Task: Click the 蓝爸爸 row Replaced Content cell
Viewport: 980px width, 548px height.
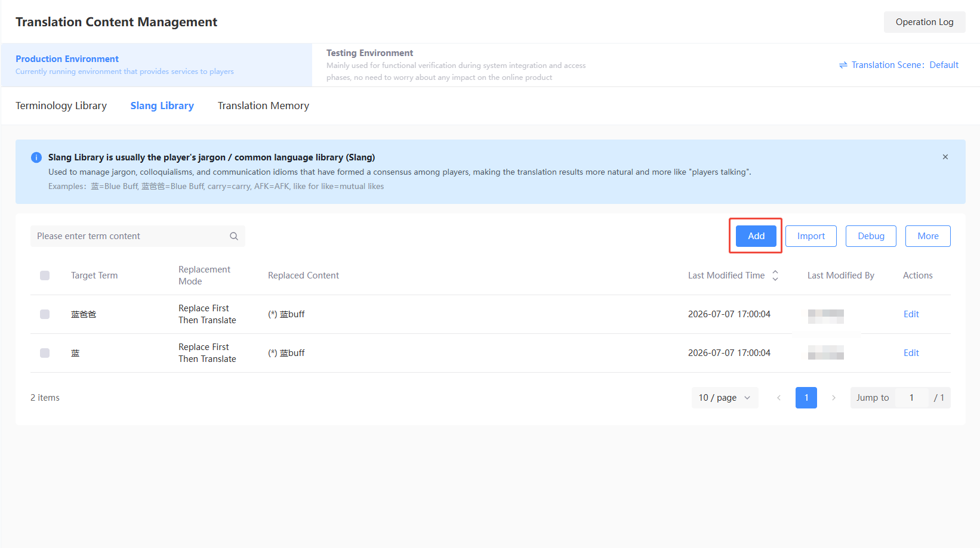Action: (x=286, y=314)
